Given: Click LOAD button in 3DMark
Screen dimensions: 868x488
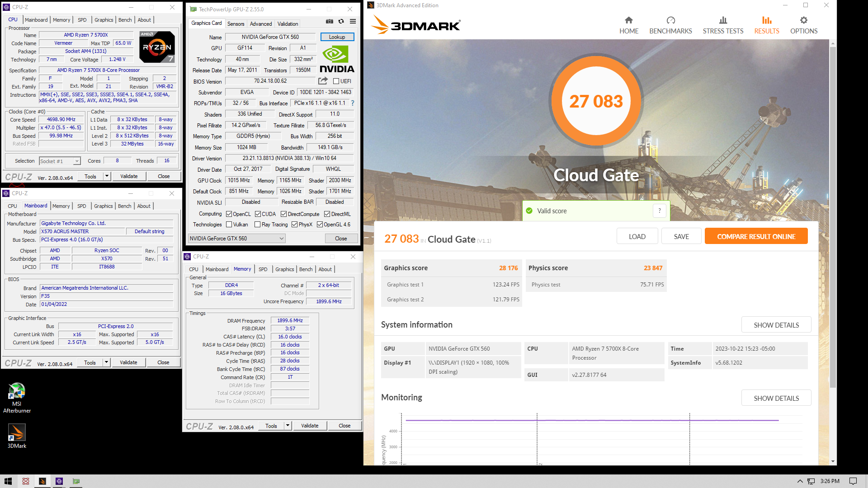Looking at the screenshot, I should click(637, 236).
